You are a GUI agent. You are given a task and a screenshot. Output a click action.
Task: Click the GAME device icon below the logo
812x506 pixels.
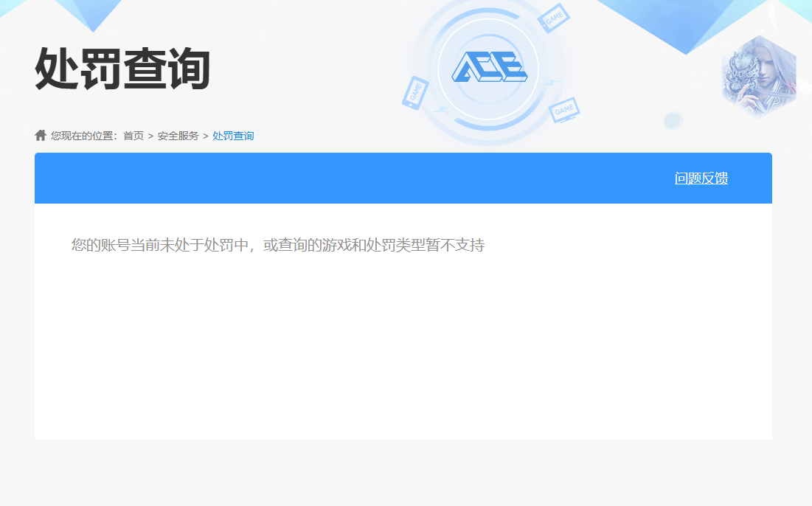[x=565, y=108]
